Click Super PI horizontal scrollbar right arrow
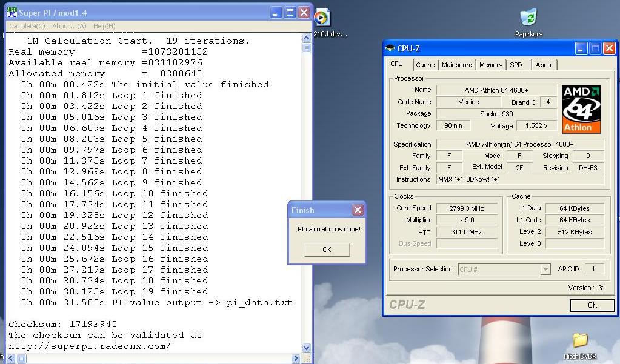Image resolution: width=620 pixels, height=364 pixels. point(296,359)
